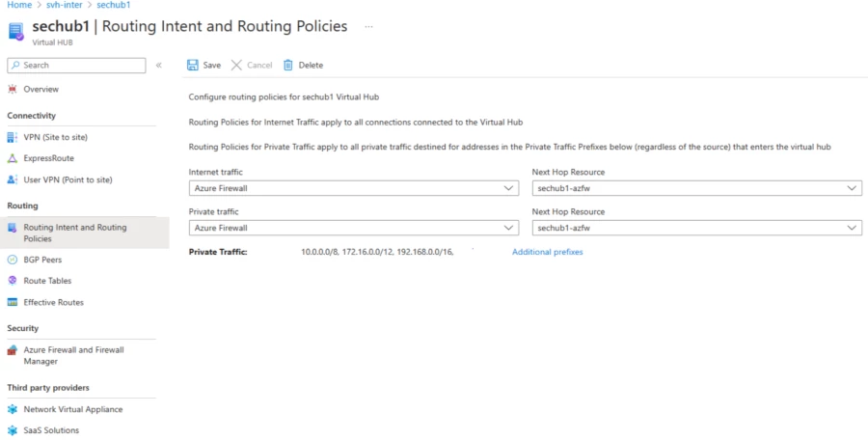Click the BGP Peers icon
This screenshot has width=868, height=440.
click(13, 260)
